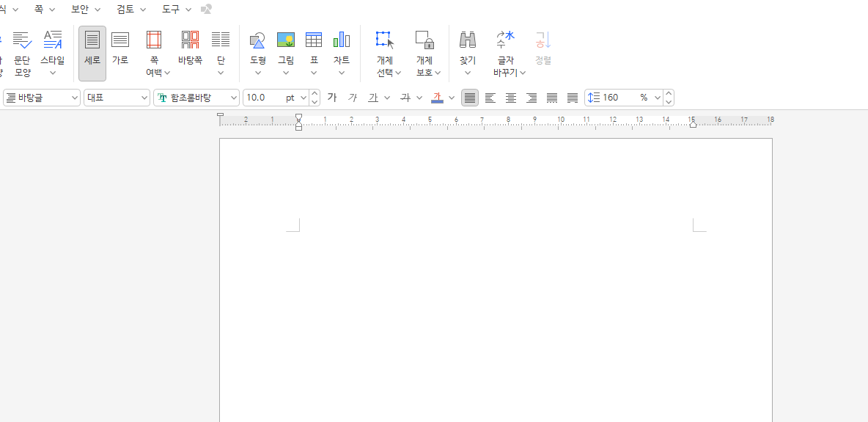Expand underline style dropdown arrow
This screenshot has width=868, height=422.
pos(387,98)
